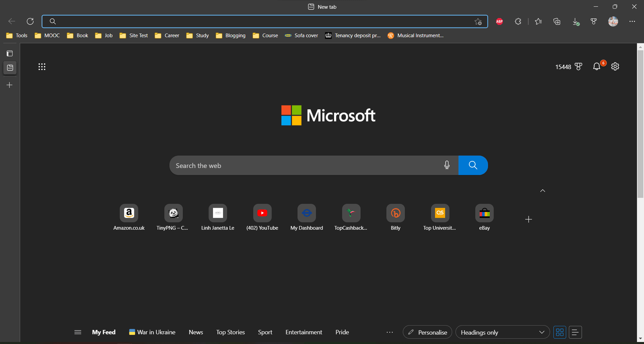Image resolution: width=644 pixels, height=344 pixels.
Task: Open the Extensions puzzle icon
Action: tap(518, 22)
